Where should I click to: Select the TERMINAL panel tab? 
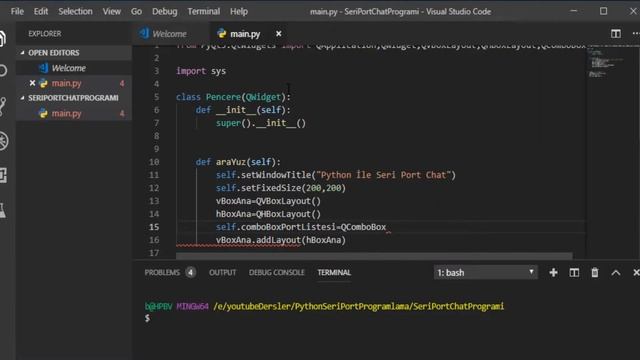[334, 272]
